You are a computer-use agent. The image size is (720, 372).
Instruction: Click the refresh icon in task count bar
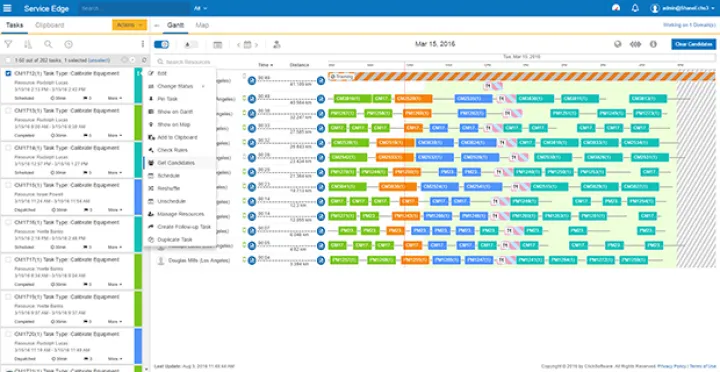(x=144, y=60)
